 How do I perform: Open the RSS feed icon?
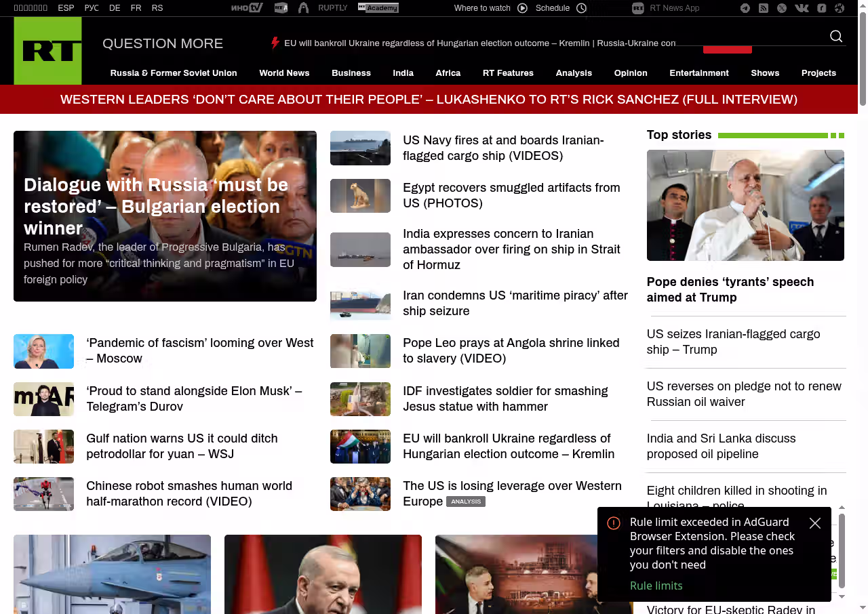click(x=764, y=8)
